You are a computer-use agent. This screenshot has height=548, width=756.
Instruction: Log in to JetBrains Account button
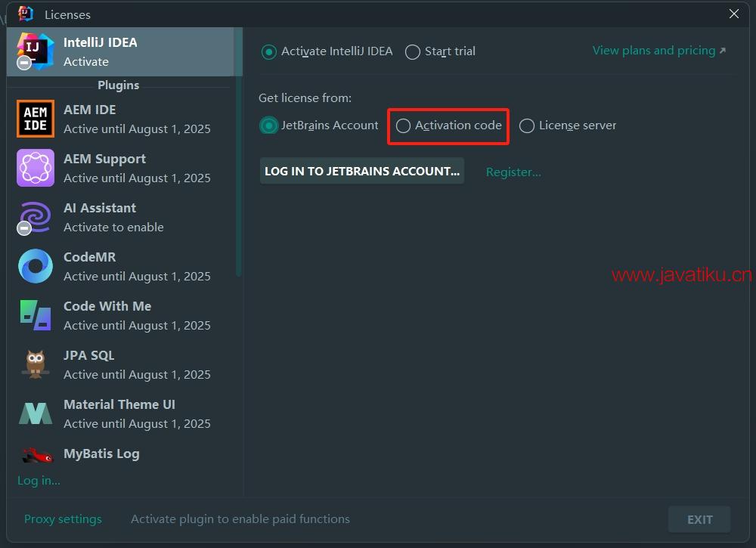[x=362, y=171]
